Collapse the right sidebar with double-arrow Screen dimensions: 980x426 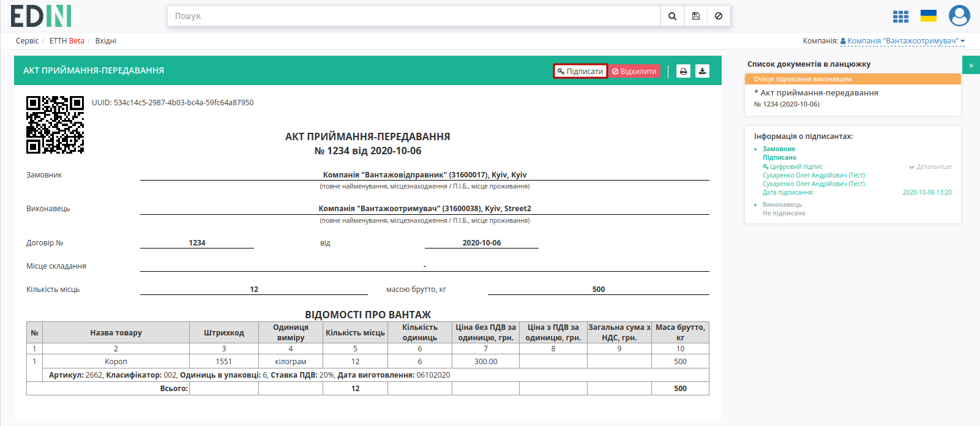[971, 65]
